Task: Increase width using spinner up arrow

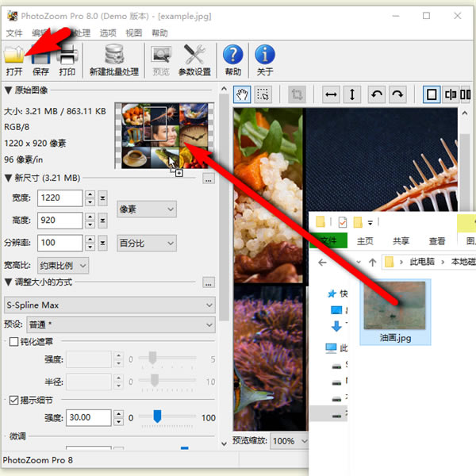Action: pyautogui.click(x=90, y=194)
